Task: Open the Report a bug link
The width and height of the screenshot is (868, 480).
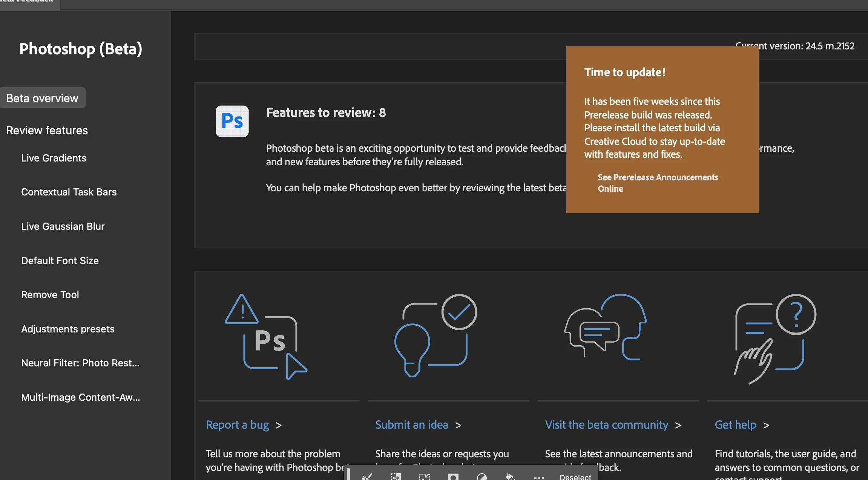Action: pyautogui.click(x=237, y=425)
